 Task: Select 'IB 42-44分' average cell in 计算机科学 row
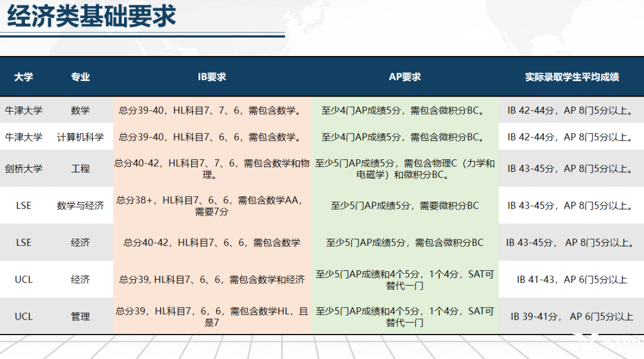click(x=572, y=137)
